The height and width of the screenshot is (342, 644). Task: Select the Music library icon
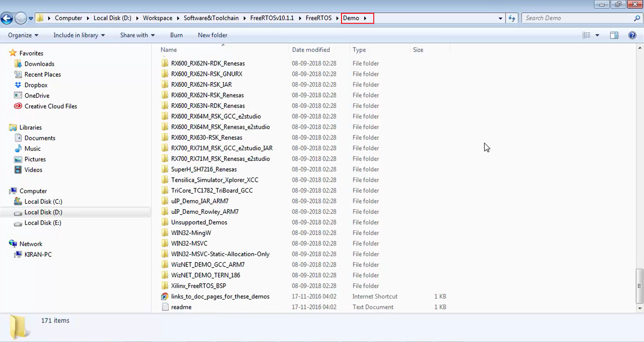click(18, 149)
